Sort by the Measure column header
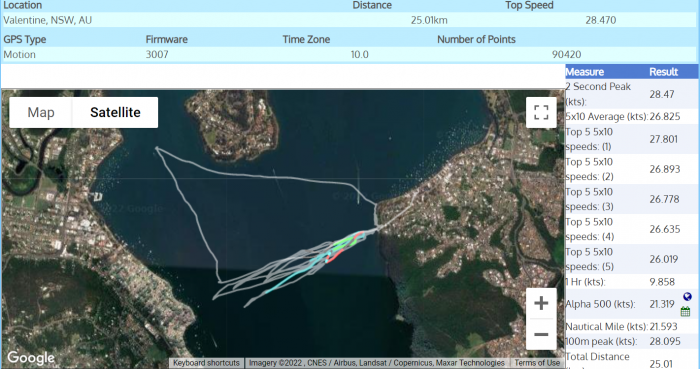This screenshot has height=369, width=700. [584, 72]
